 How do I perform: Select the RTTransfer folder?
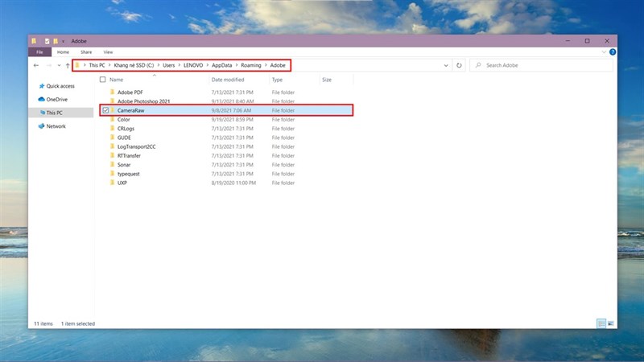pyautogui.click(x=129, y=155)
